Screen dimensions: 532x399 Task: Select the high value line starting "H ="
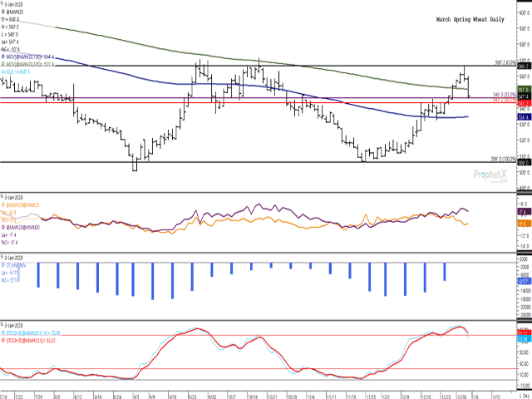(10, 27)
